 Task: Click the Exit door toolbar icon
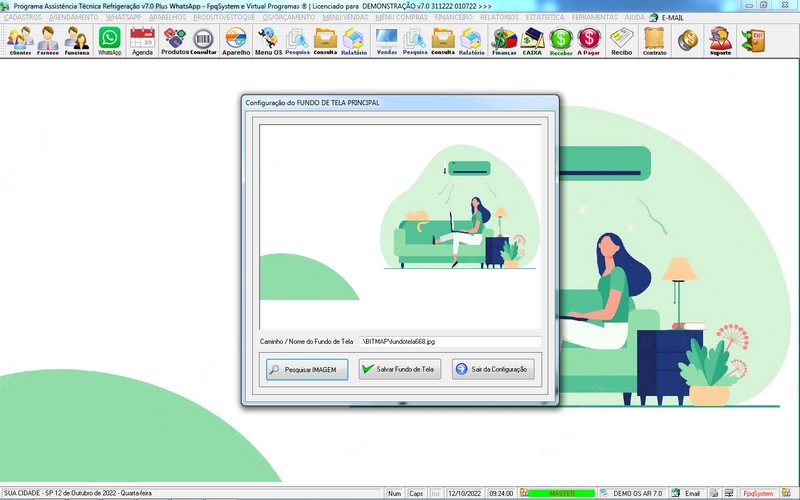pos(754,41)
